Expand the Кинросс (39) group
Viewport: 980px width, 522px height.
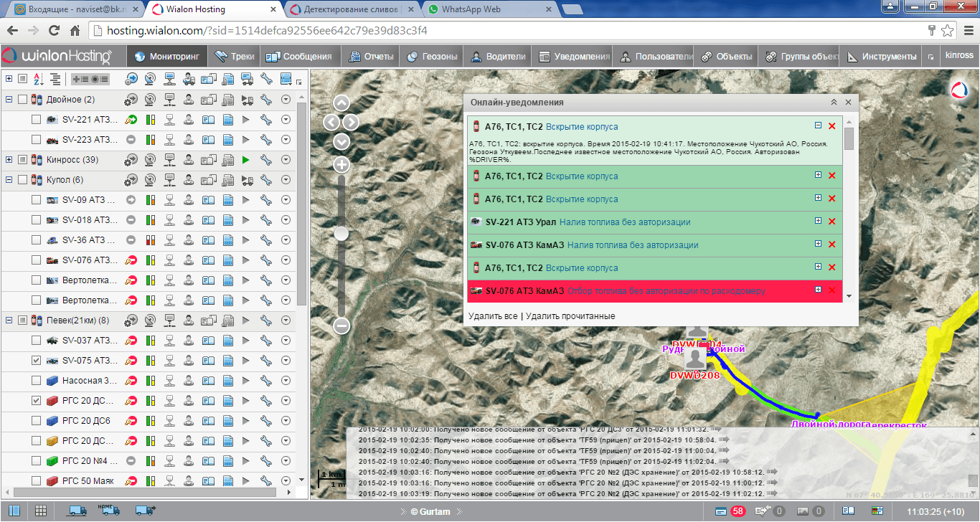tap(9, 159)
